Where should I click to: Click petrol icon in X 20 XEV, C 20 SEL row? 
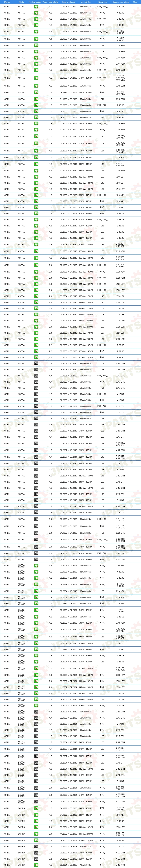pyautogui.click(x=36, y=265)
